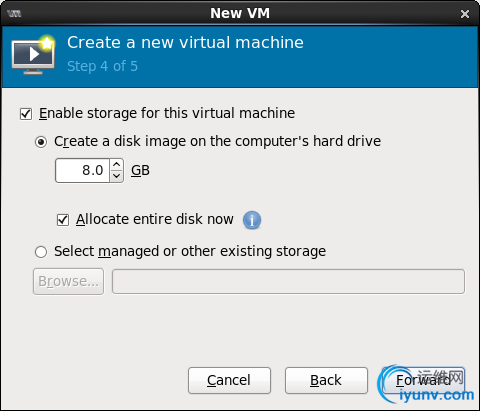480x411 pixels.
Task: Decrease disk size with down arrow
Action: (117, 176)
